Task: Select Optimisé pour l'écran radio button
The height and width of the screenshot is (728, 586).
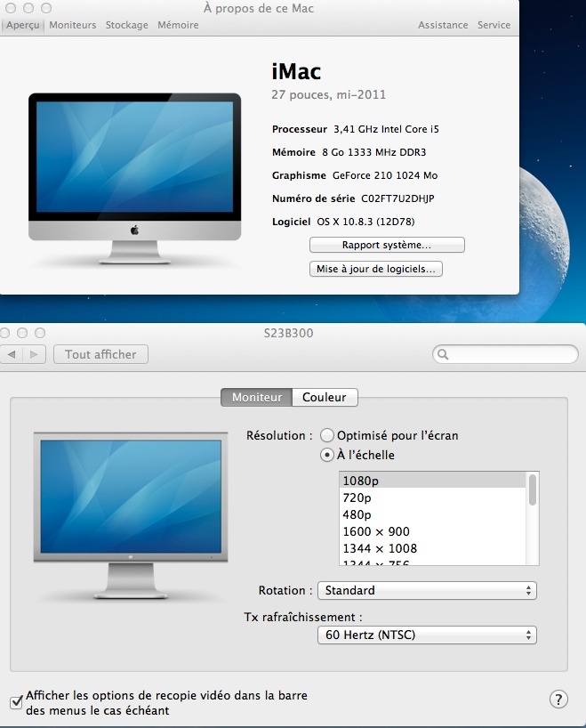Action: 327,435
